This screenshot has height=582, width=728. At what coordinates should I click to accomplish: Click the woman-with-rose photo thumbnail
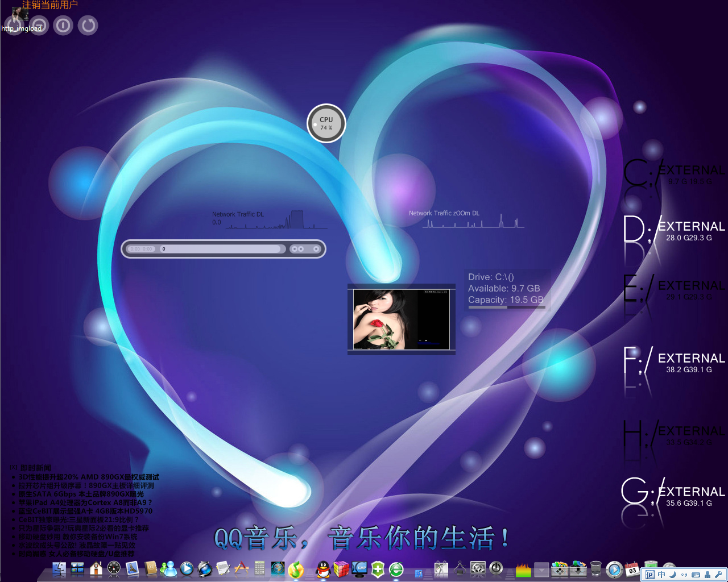(402, 319)
